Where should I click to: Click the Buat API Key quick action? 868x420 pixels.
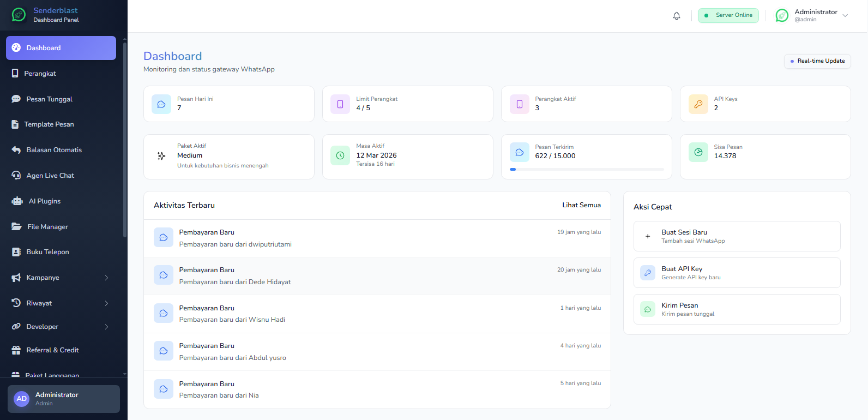pos(737,273)
